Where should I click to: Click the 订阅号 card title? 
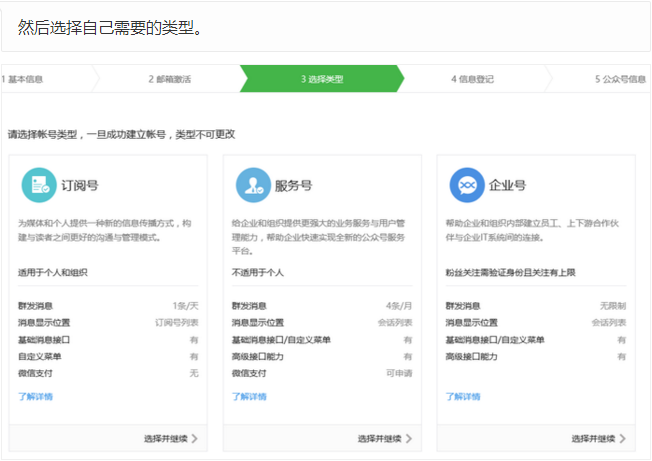click(80, 185)
